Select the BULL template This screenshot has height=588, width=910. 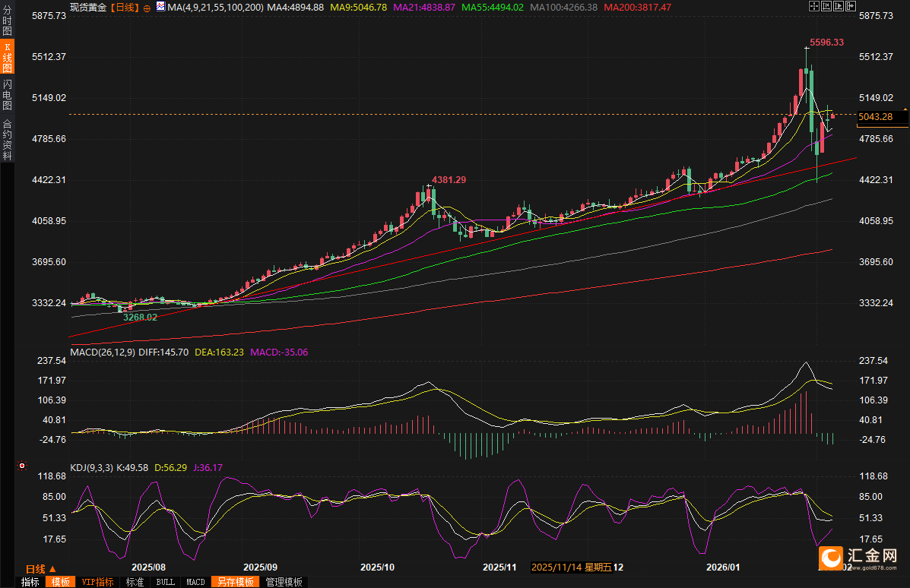tap(165, 582)
